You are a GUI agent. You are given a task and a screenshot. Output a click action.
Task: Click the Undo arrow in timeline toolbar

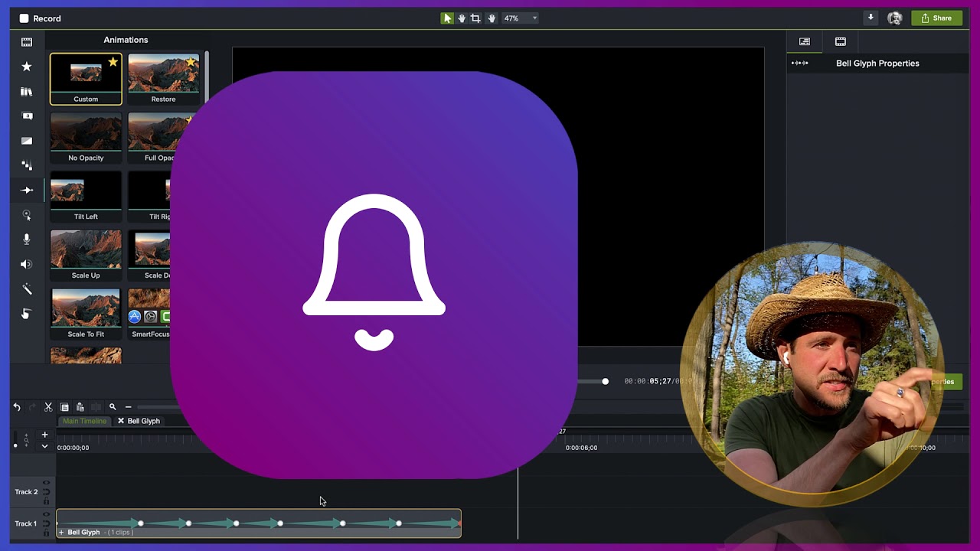pos(17,407)
